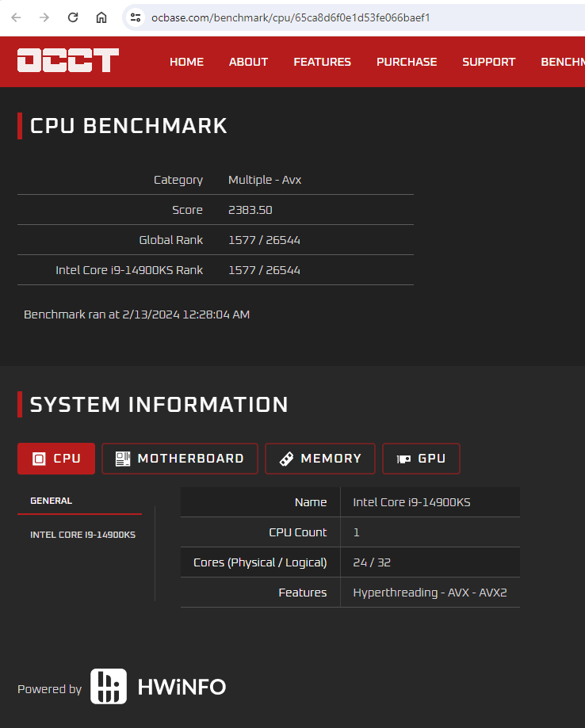Click the Intel Core i9-14900KS Rank label
The image size is (585, 728).
pos(129,270)
